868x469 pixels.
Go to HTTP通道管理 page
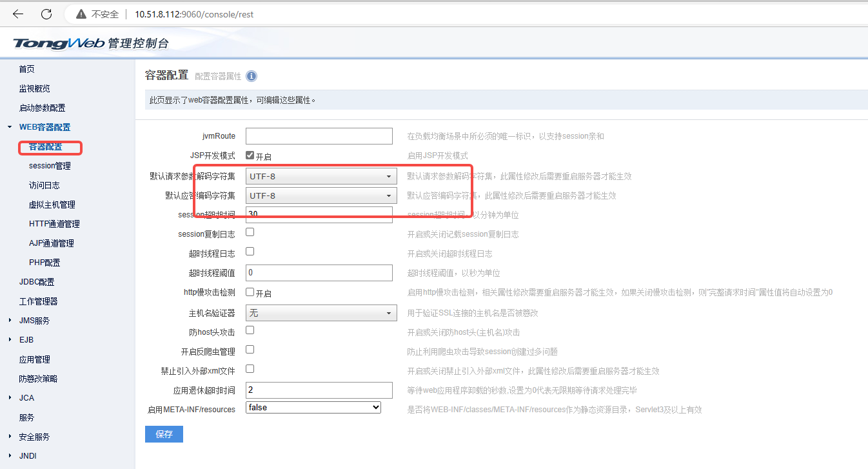[x=54, y=224]
